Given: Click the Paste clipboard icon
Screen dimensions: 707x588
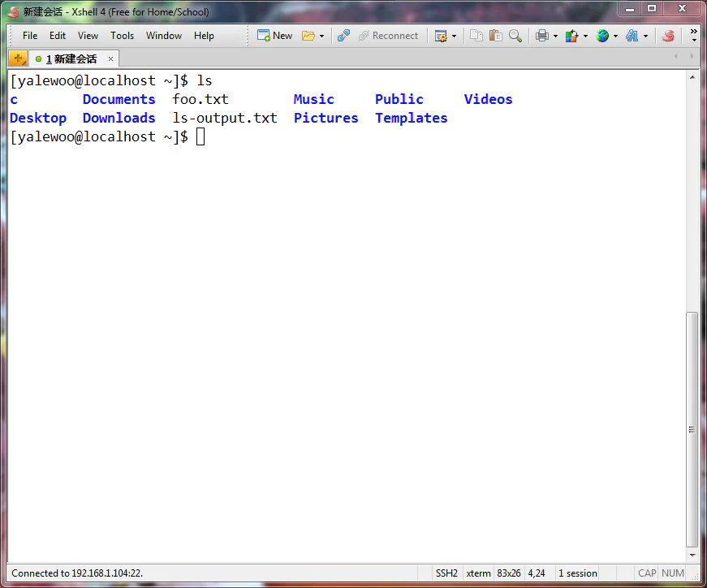Looking at the screenshot, I should (x=495, y=36).
